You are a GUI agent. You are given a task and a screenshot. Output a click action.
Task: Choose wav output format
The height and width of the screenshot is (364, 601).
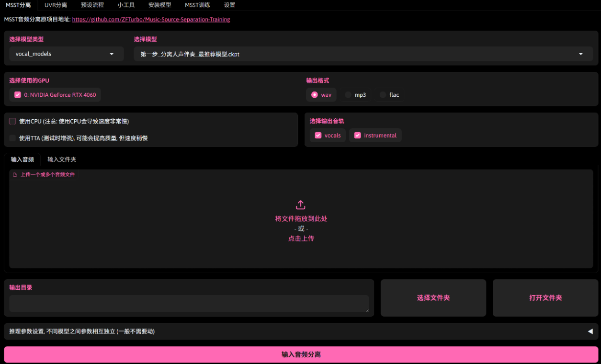(315, 95)
